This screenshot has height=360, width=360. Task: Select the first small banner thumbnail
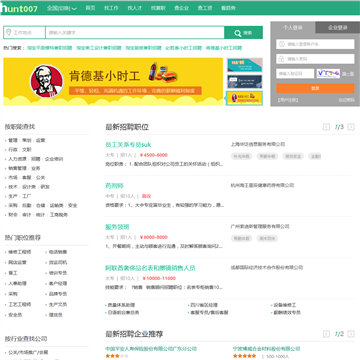pyautogui.click(x=245, y=65)
